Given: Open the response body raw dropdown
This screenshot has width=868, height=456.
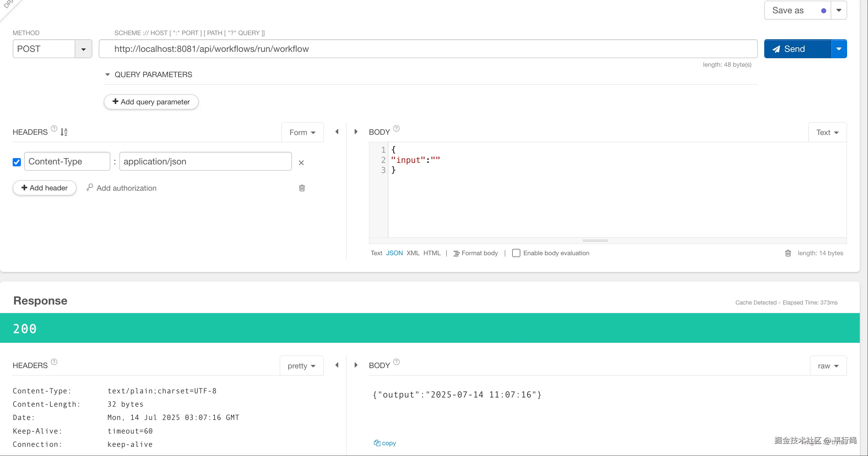Looking at the screenshot, I should (828, 366).
